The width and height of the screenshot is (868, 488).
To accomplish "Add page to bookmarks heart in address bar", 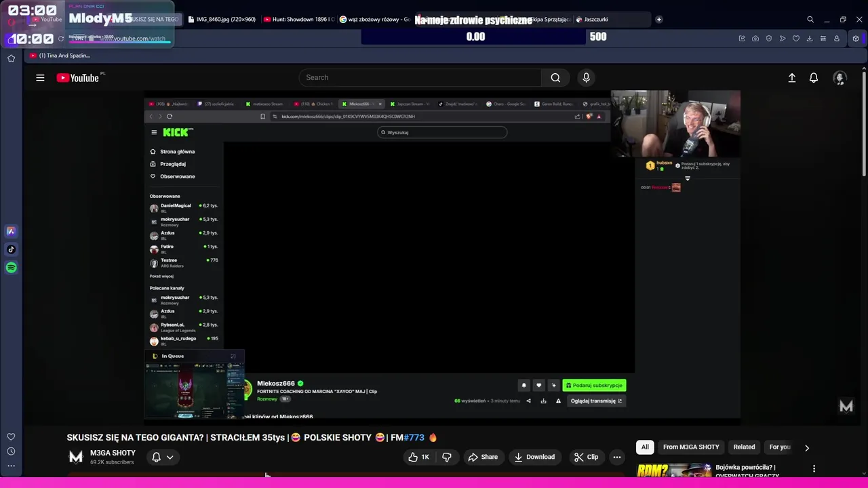I will [796, 39].
